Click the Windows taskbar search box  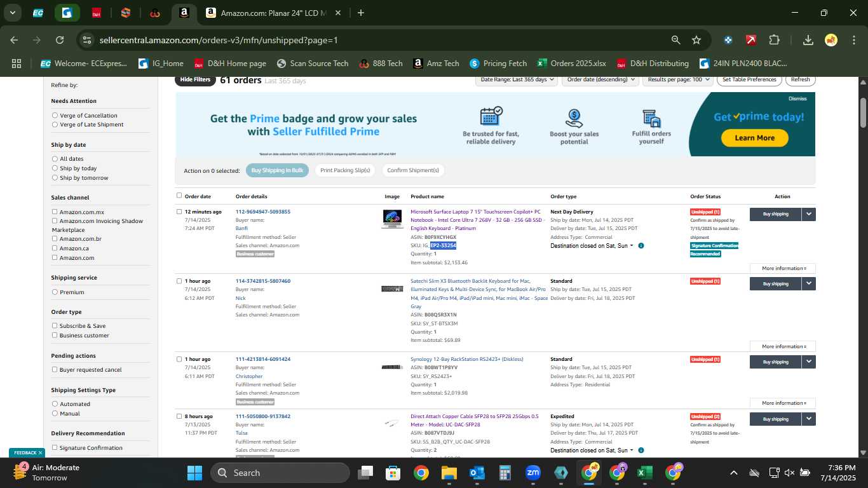click(x=280, y=473)
